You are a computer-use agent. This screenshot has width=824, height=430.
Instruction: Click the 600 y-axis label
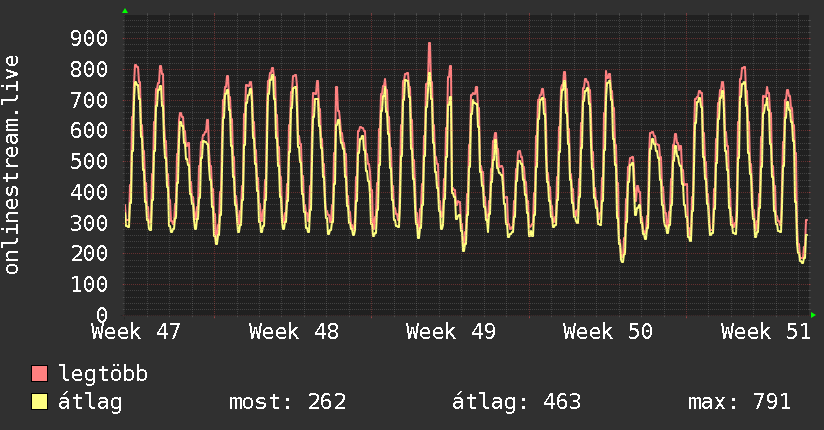[89, 130]
